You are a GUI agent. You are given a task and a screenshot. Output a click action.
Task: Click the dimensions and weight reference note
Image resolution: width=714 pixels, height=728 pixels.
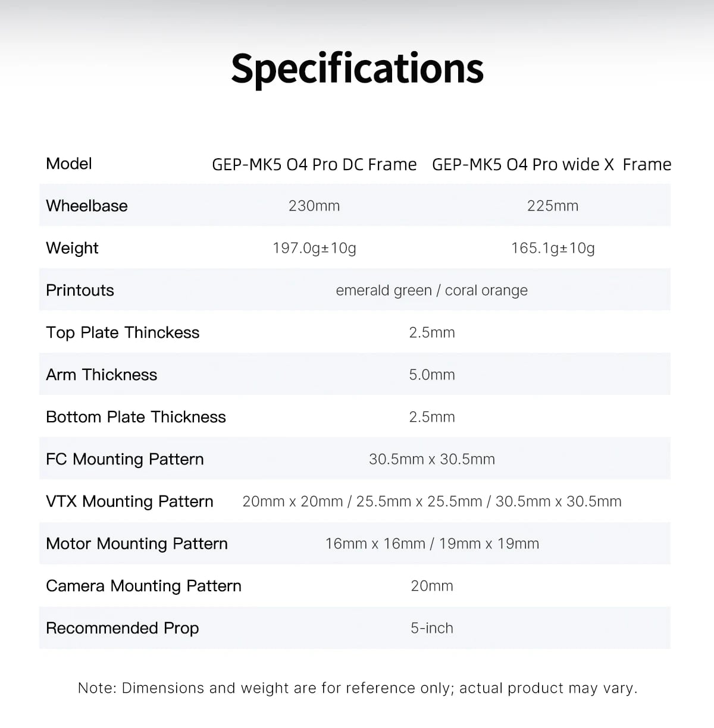click(x=357, y=688)
